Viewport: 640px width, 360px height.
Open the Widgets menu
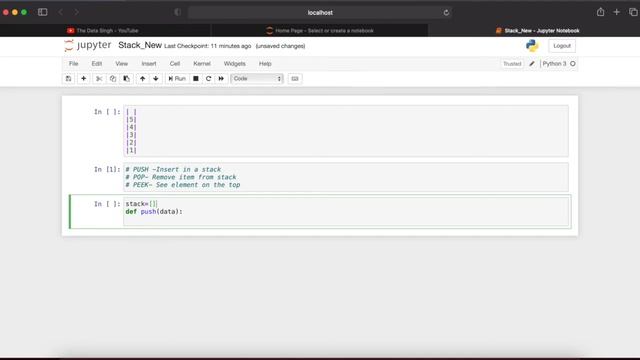point(235,64)
